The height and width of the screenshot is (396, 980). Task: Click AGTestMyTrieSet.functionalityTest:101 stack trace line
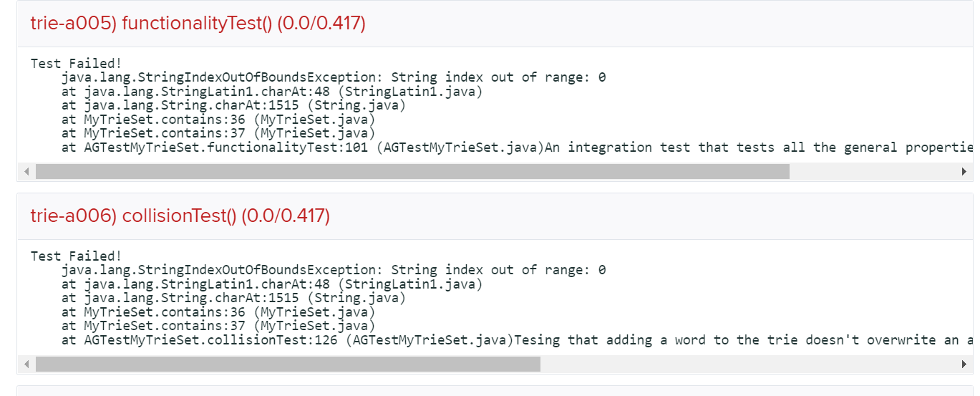(302, 148)
